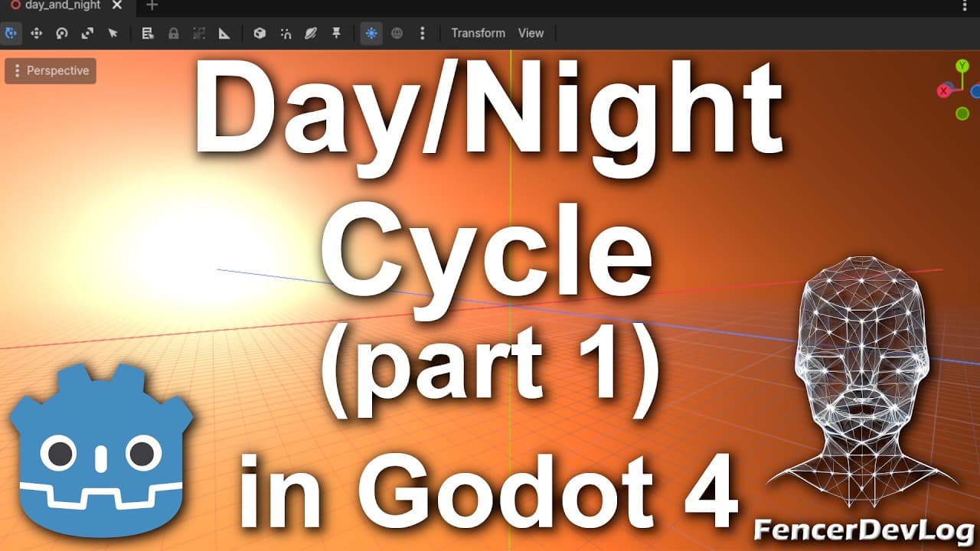This screenshot has height=551, width=980.
Task: Toggle the preview sunlight icon
Action: click(371, 34)
